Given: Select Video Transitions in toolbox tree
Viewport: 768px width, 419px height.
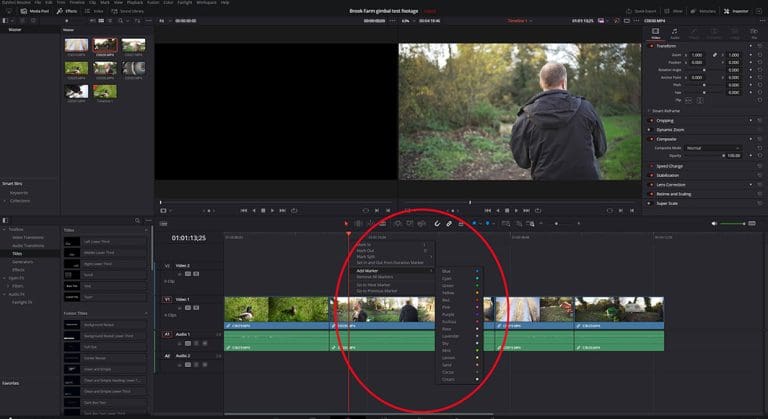Looking at the screenshot, I should coord(28,237).
